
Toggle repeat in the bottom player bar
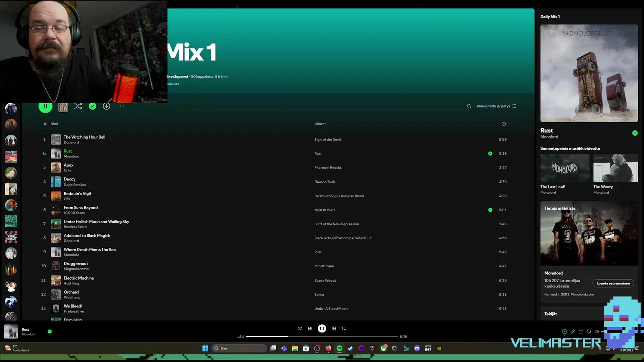pos(344,329)
